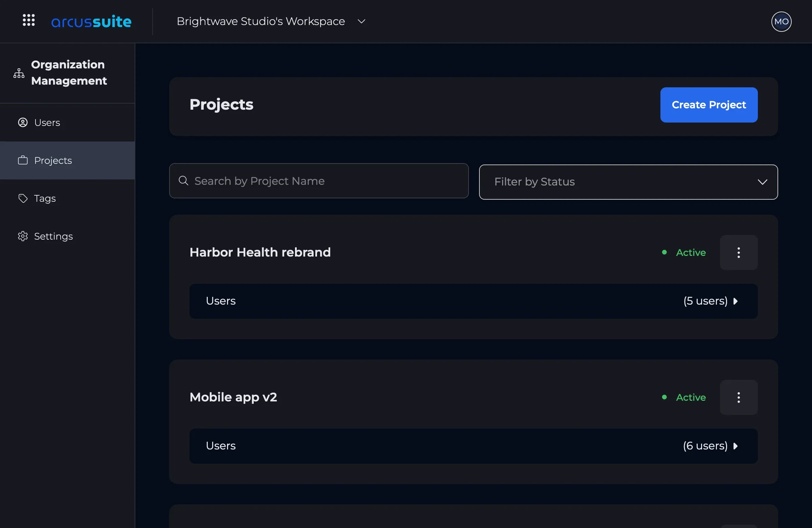Screen dimensions: 812x528
Task: Click Brightwave Studio's Workspace name
Action: click(x=261, y=22)
